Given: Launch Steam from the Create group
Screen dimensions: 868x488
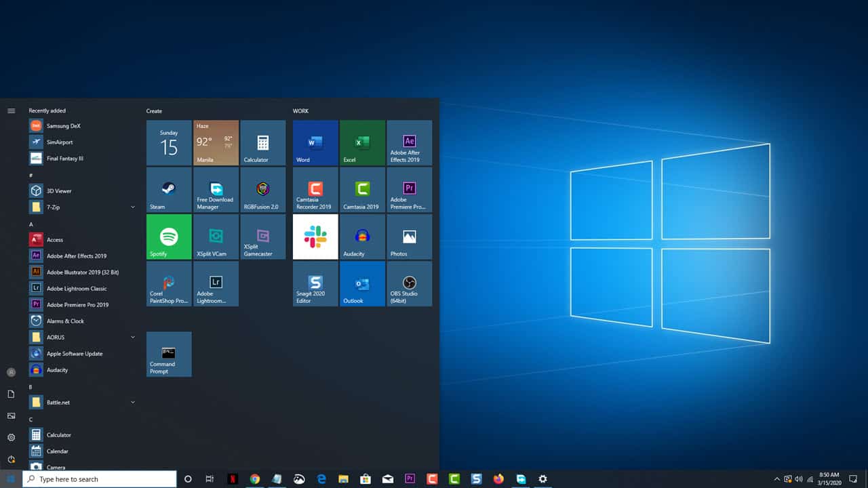Looking at the screenshot, I should (168, 190).
